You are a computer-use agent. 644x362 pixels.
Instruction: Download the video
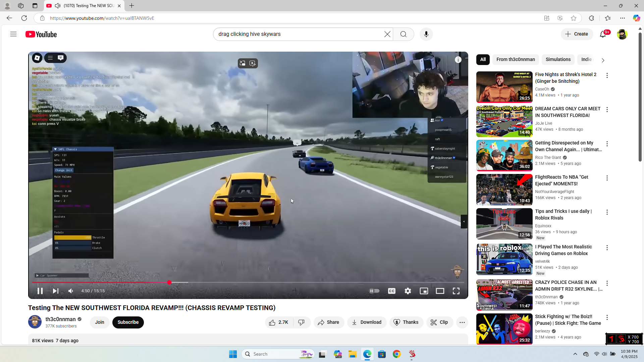tap(367, 322)
